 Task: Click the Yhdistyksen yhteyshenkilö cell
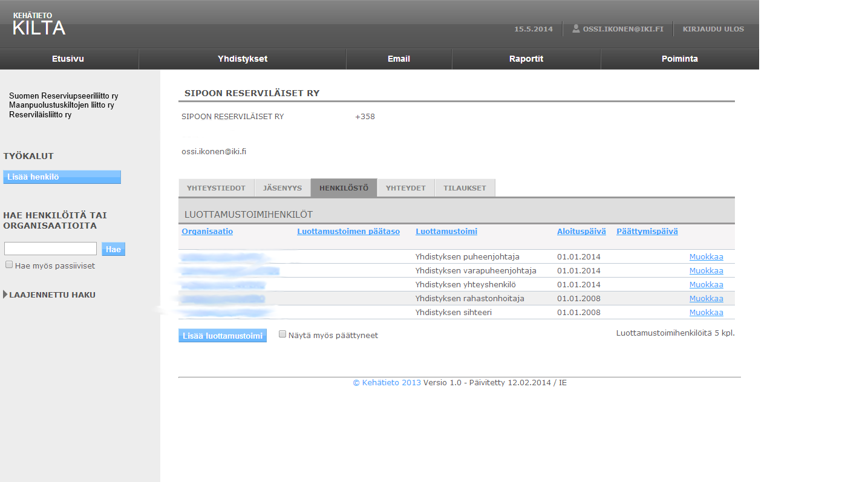click(x=466, y=284)
